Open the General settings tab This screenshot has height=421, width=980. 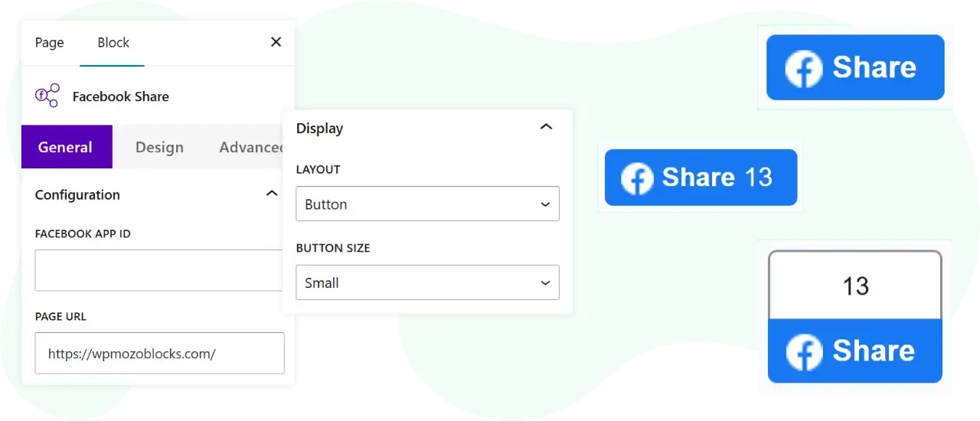(67, 147)
